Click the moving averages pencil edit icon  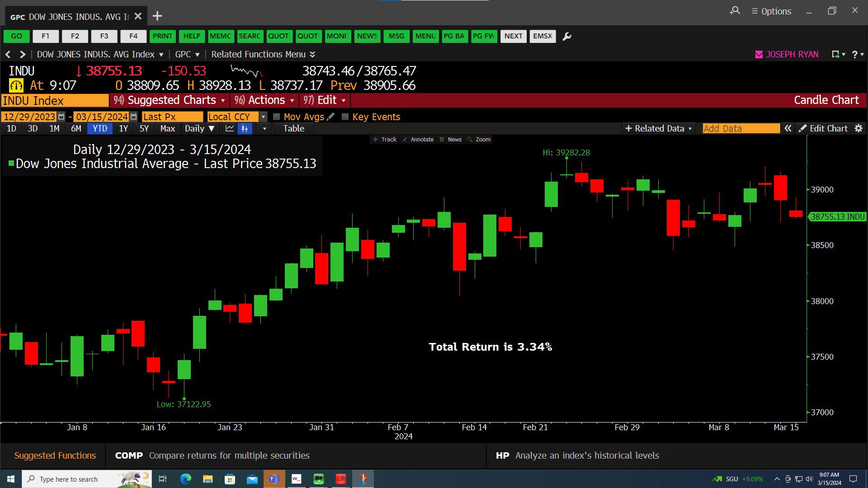(331, 117)
